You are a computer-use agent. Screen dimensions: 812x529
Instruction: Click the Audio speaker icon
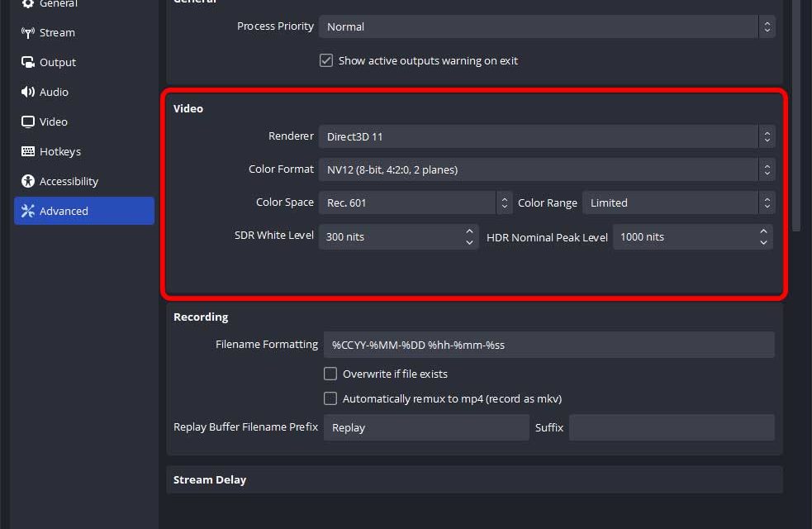[x=28, y=93]
